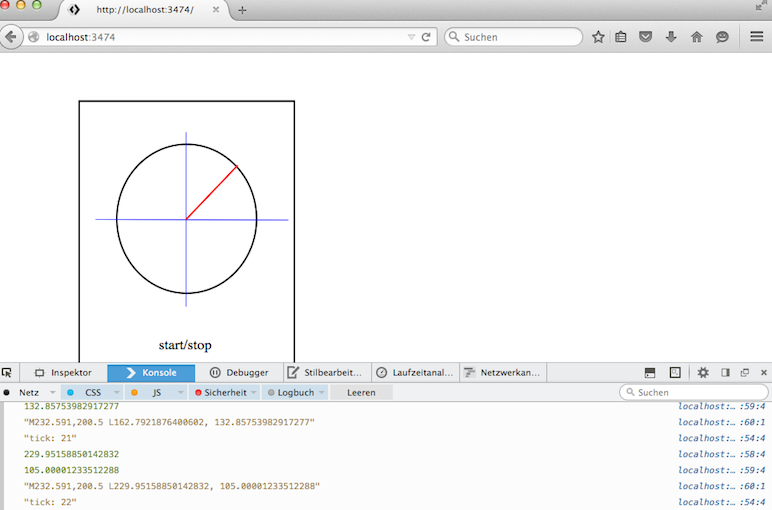Screen dimensions: 772x510
Task: Open the bookmarks list icon
Action: (621, 37)
